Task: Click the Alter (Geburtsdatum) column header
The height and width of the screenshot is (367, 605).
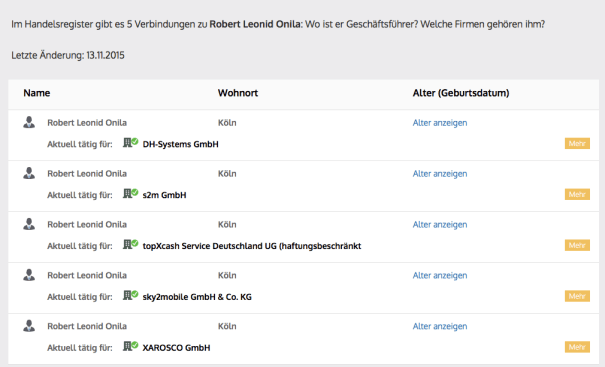Action: click(461, 93)
